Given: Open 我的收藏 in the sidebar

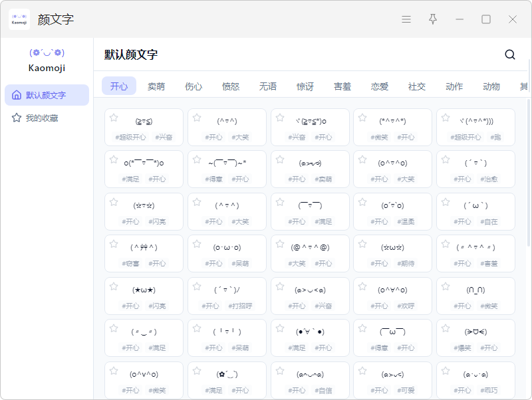Looking at the screenshot, I should click(42, 118).
